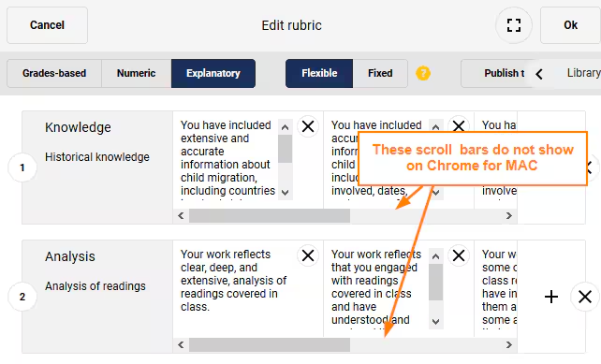Add a level with plus icon

tap(551, 297)
